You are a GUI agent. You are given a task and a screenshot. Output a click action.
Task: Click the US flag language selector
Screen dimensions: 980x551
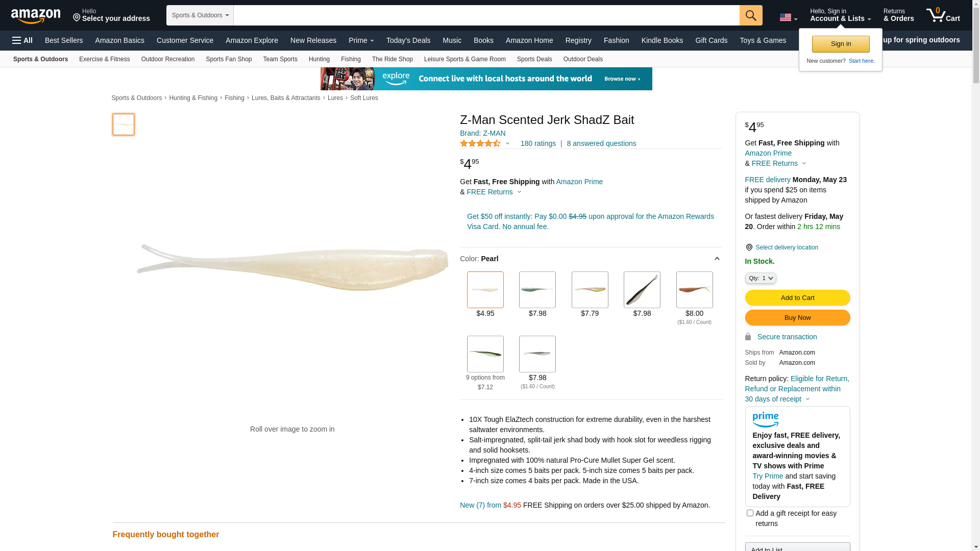pos(788,17)
